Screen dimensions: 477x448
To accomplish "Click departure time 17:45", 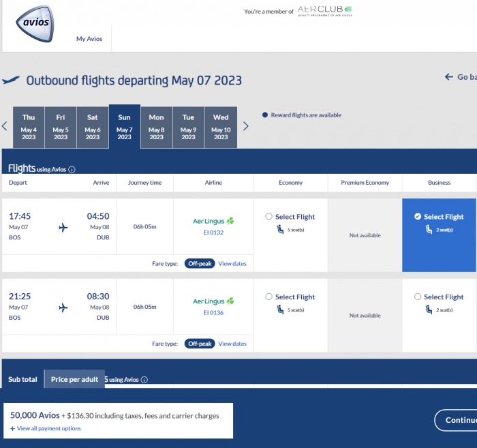I will click(x=20, y=216).
